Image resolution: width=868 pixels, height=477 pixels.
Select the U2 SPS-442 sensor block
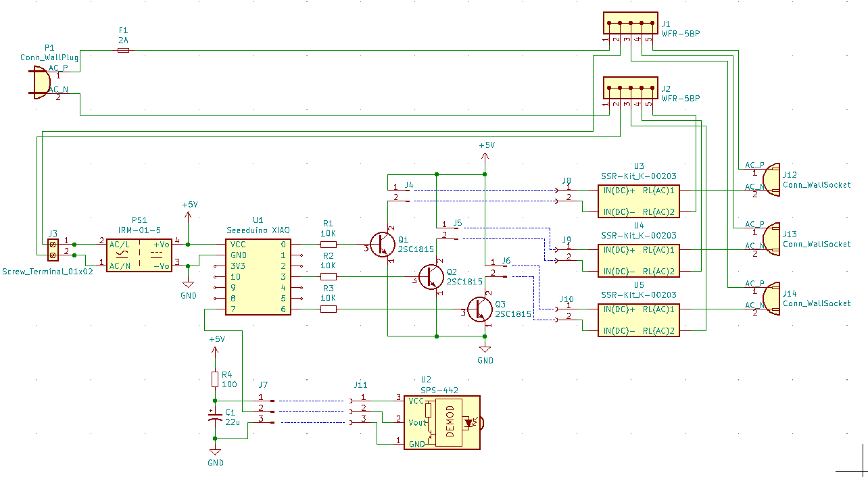point(442,422)
